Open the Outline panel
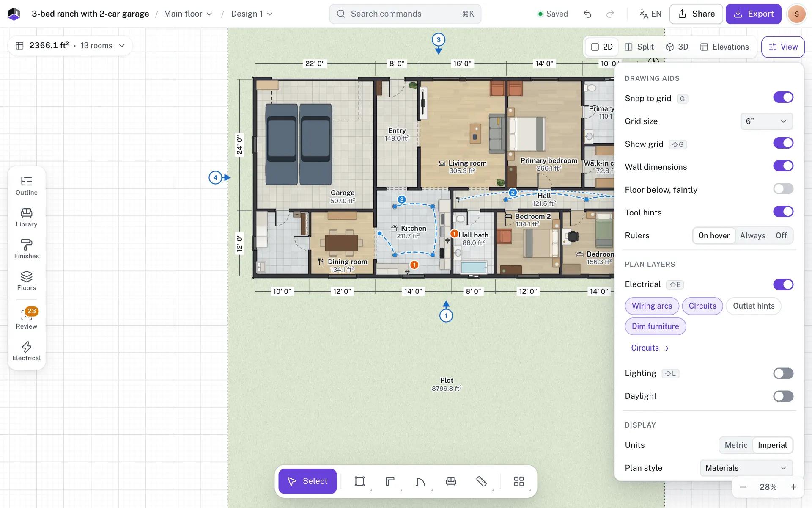 tap(26, 186)
